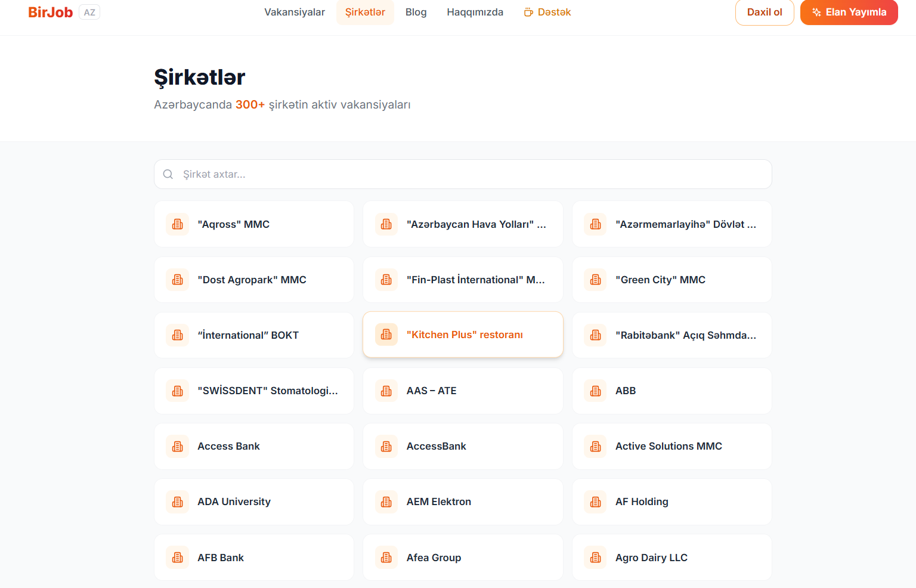Select the building icon for "Azərbaycan Hava Yolları"

click(x=386, y=224)
